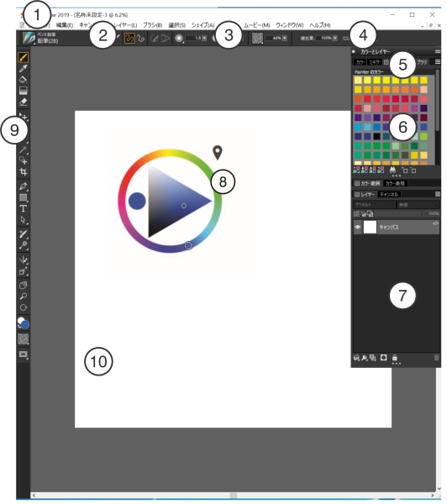The image size is (447, 504).
Task: Click the pin icon beside the color wheel
Action: pos(218,152)
